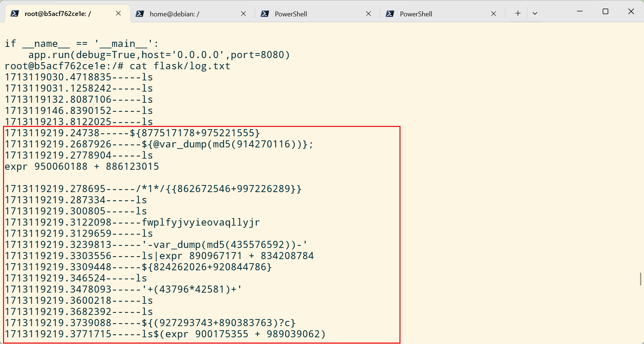Minimize the terminal window
644x344 pixels.
point(580,12)
